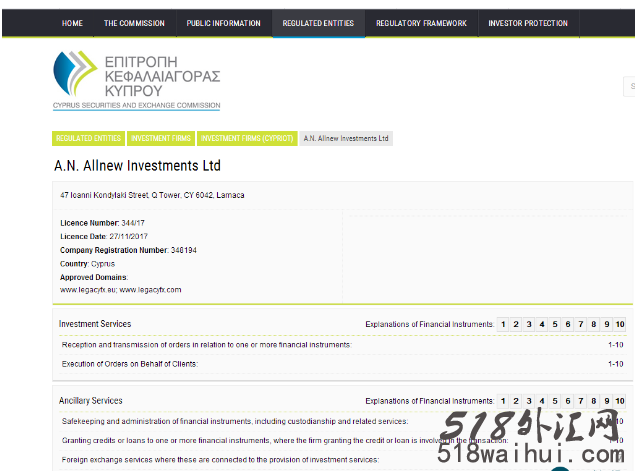The height and width of the screenshot is (471, 635).
Task: Open instrument 7 explanation in Investment Services
Action: pyautogui.click(x=581, y=324)
